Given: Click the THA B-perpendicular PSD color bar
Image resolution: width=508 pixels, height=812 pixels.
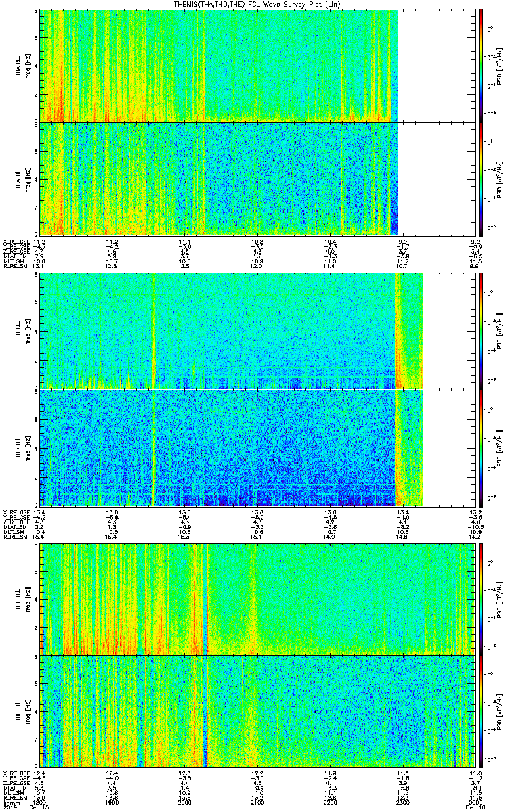Looking at the screenshot, I should click(x=482, y=66).
